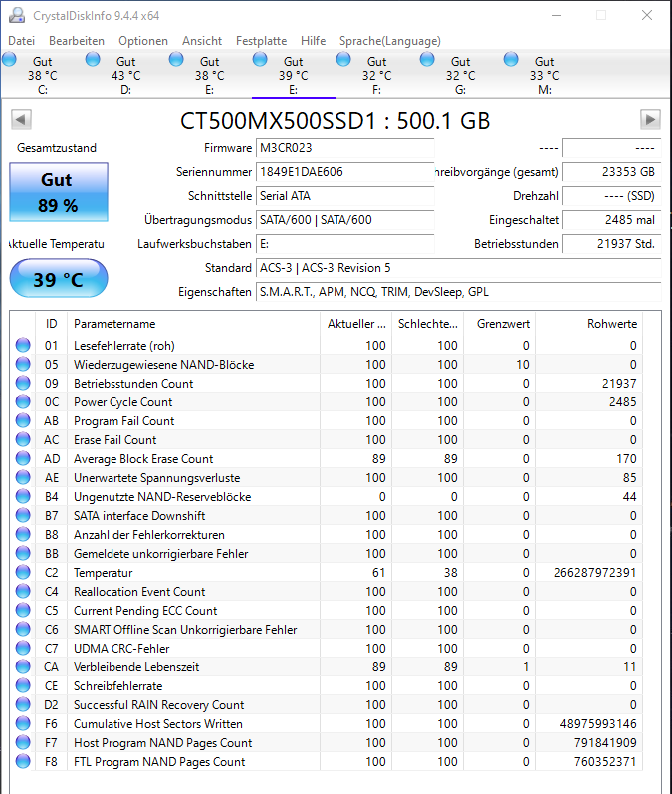Click status orb for Ungenutzte NAND-Reserveblöcke row
The width and height of the screenshot is (672, 794).
point(23,496)
